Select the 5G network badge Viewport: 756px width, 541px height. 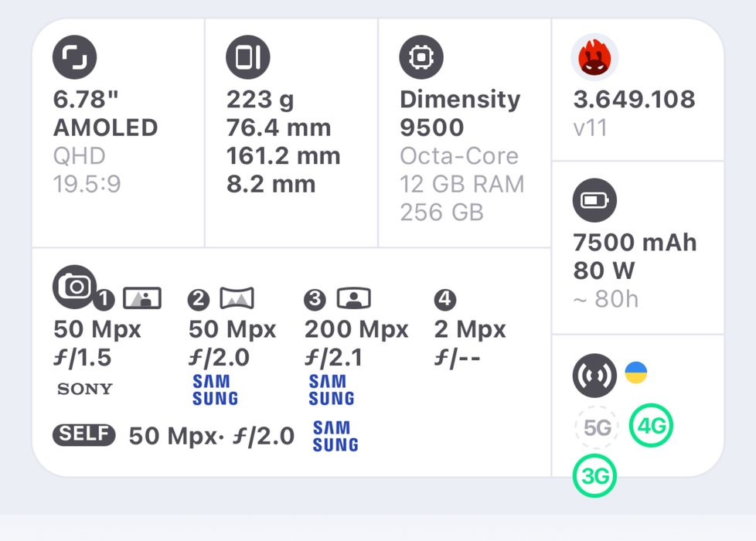(x=597, y=427)
